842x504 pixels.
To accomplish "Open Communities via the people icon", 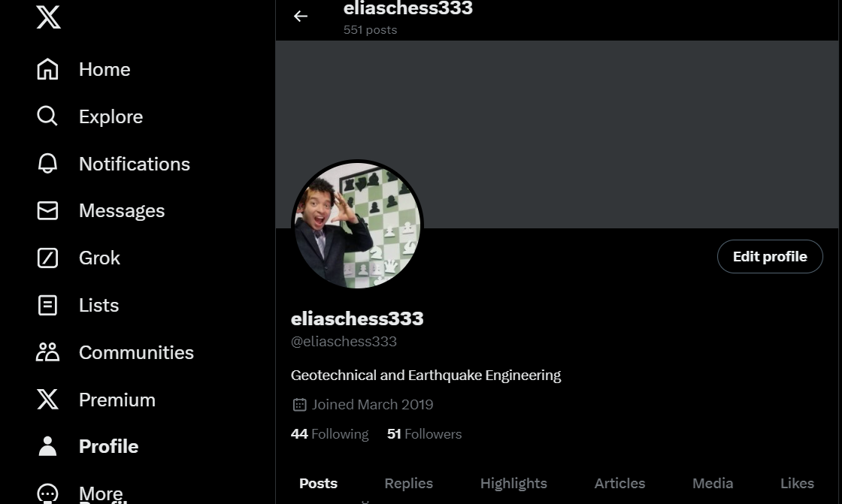I will tap(47, 352).
